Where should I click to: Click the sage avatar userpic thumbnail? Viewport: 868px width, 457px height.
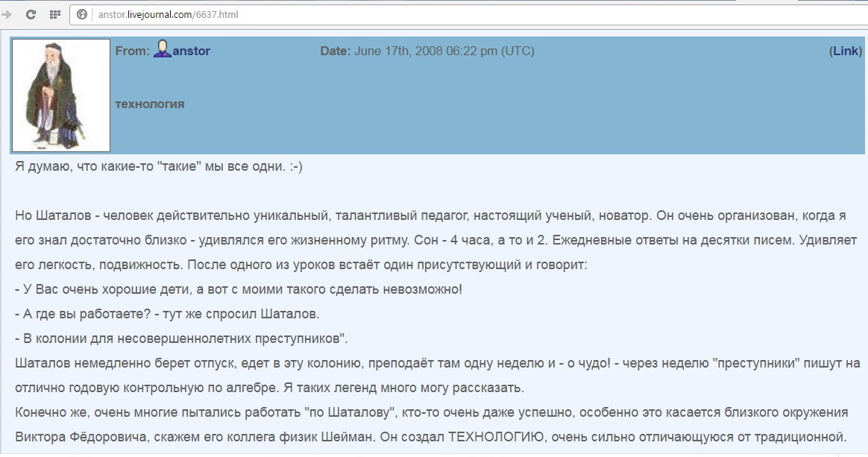pos(61,95)
